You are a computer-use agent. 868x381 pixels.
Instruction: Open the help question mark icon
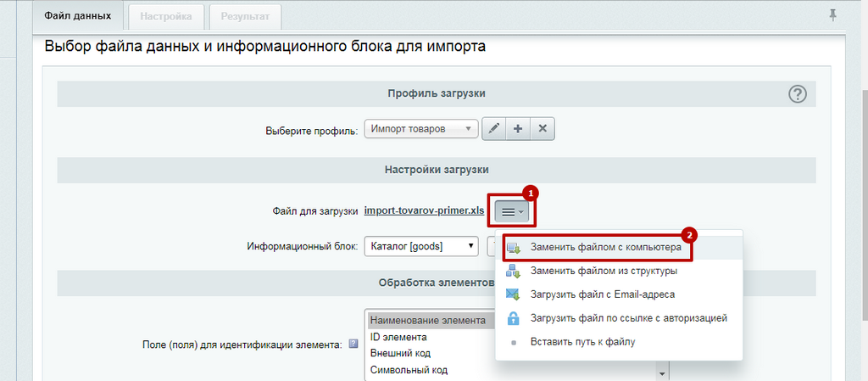click(797, 95)
